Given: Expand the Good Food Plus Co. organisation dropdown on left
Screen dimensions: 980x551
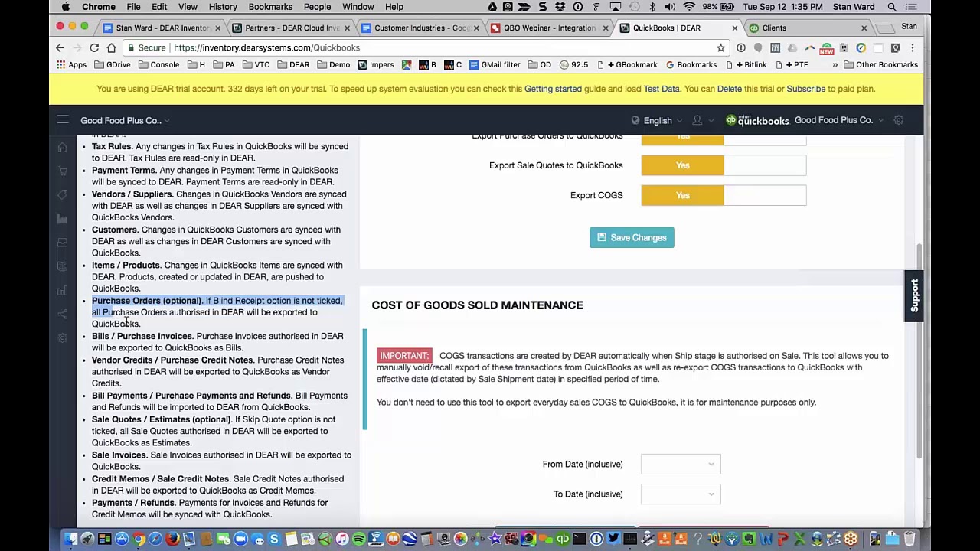Looking at the screenshot, I should click(x=125, y=120).
